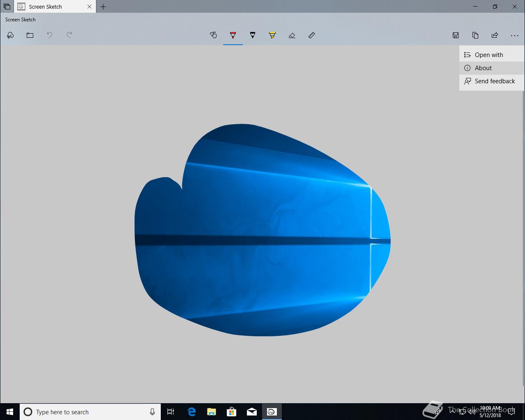Undo the last stroke
Screen dimensions: 525x420
pos(50,35)
